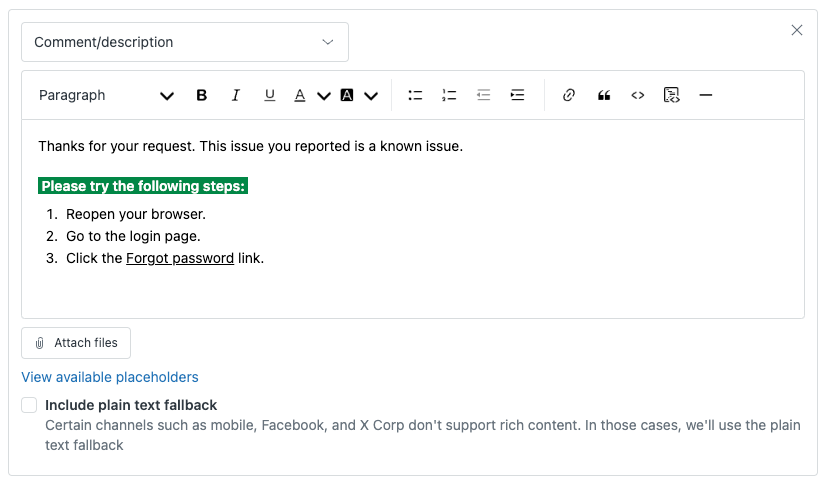Click the Forgot password link in text

point(180,258)
